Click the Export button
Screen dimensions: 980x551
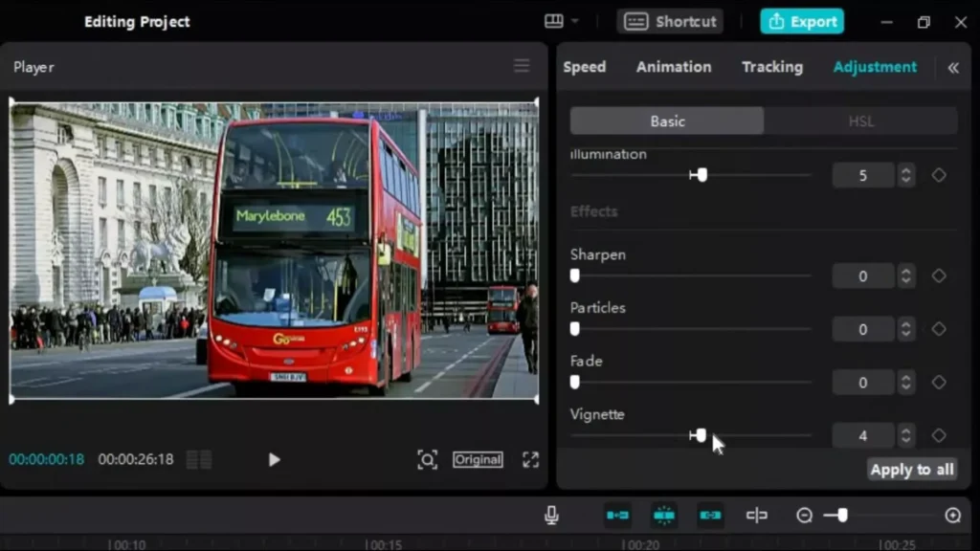pos(802,21)
